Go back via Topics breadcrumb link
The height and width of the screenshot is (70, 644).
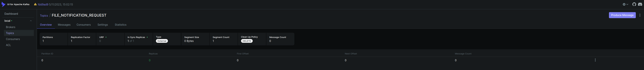click(44, 16)
